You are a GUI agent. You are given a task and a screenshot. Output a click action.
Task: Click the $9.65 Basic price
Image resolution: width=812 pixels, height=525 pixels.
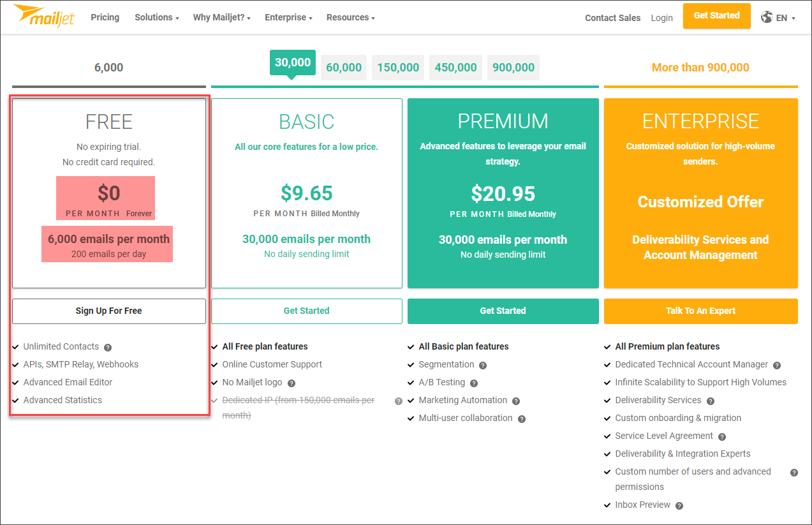pyautogui.click(x=307, y=193)
